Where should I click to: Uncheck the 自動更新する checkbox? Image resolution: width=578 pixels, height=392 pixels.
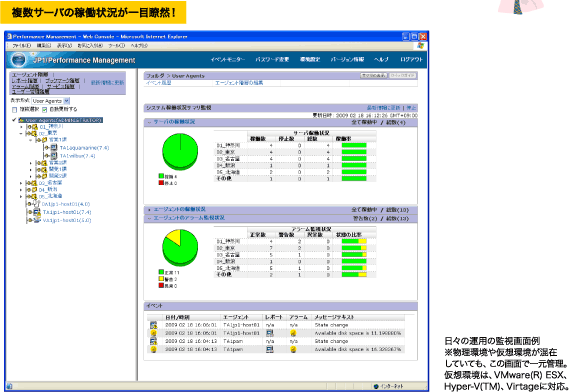[x=44, y=110]
